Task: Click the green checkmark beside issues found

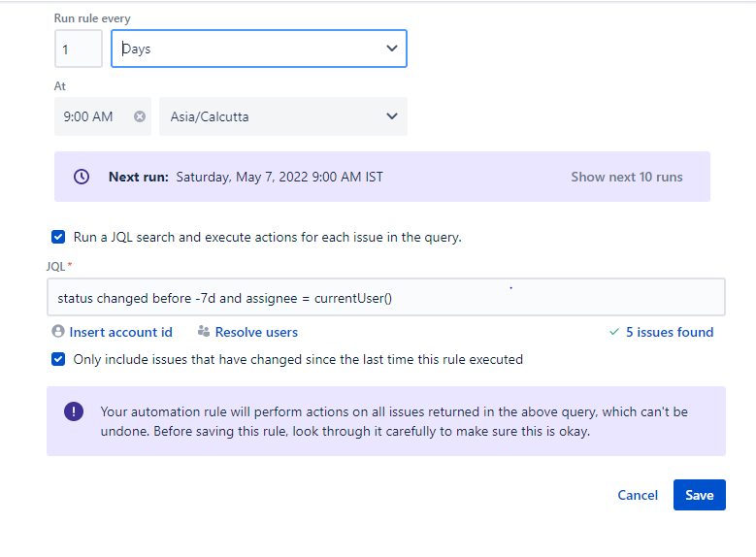Action: click(x=613, y=332)
